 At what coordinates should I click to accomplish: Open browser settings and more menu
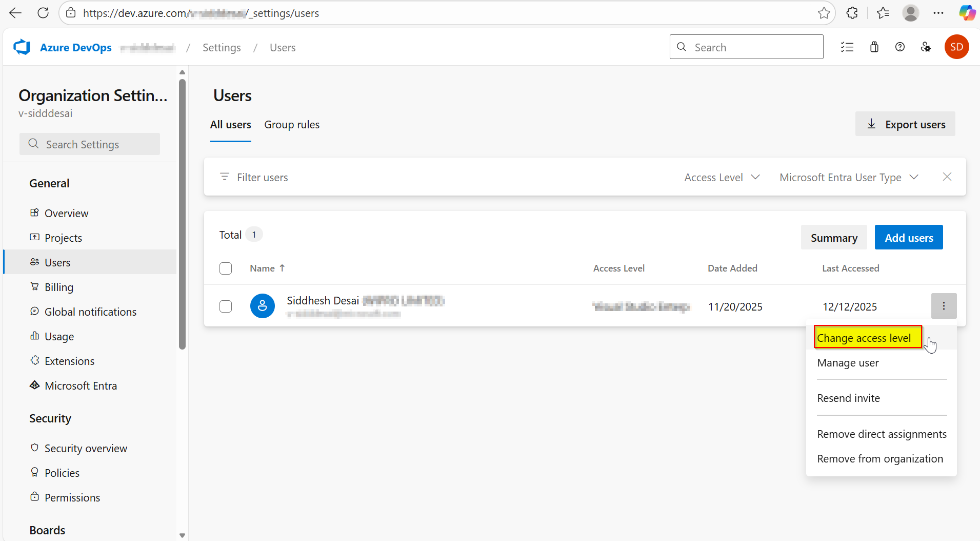[x=938, y=13]
